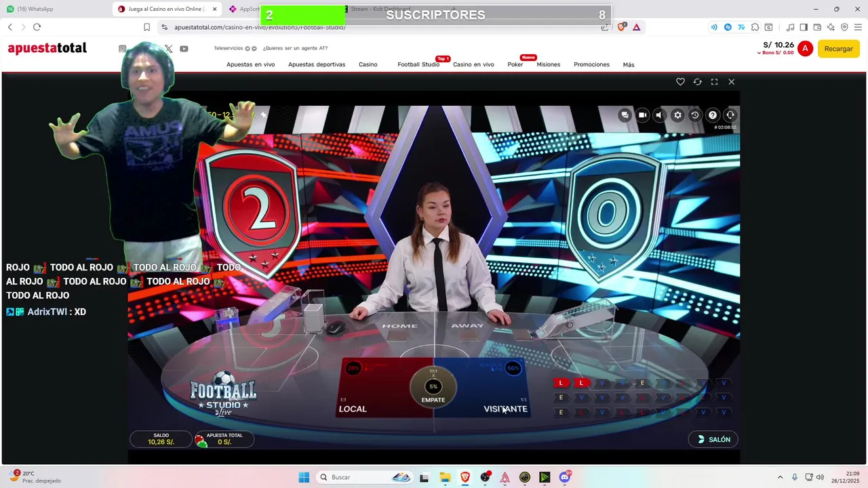868x488 pixels.
Task: Open the Poker menu item
Action: coord(515,64)
